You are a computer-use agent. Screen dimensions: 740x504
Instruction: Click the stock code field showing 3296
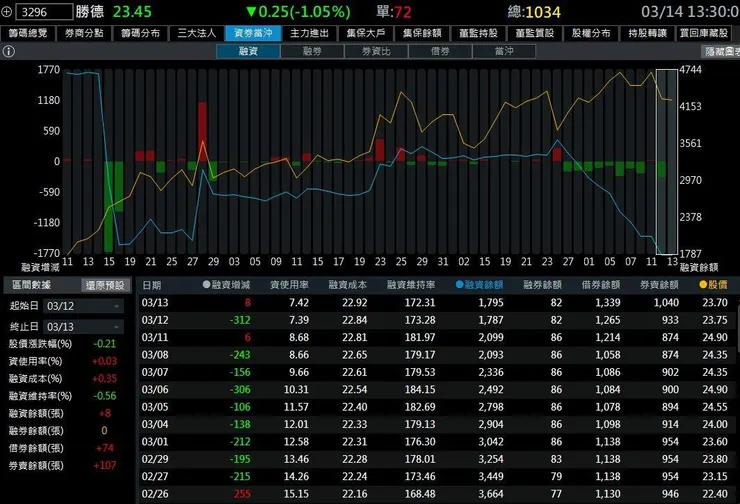[x=44, y=12]
